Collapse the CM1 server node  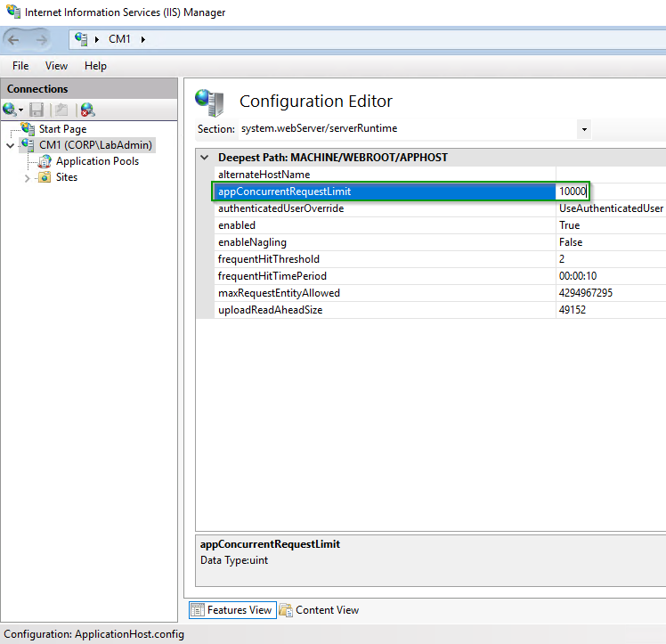click(10, 146)
